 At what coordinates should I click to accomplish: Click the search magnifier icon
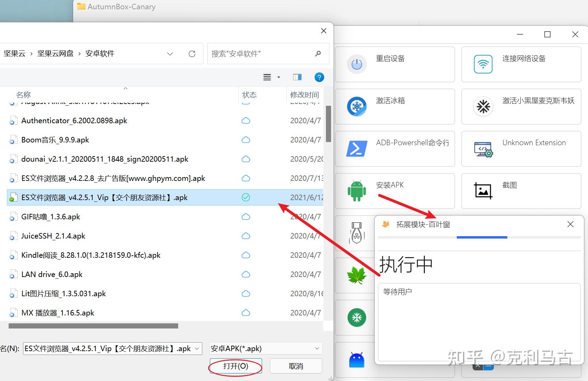318,54
